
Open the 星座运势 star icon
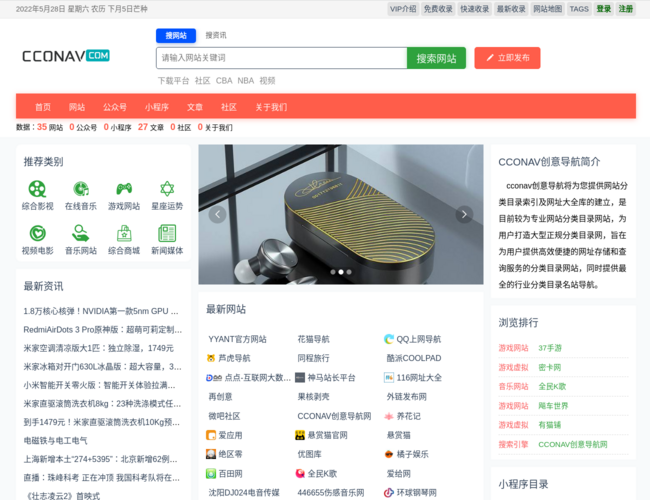point(167,189)
